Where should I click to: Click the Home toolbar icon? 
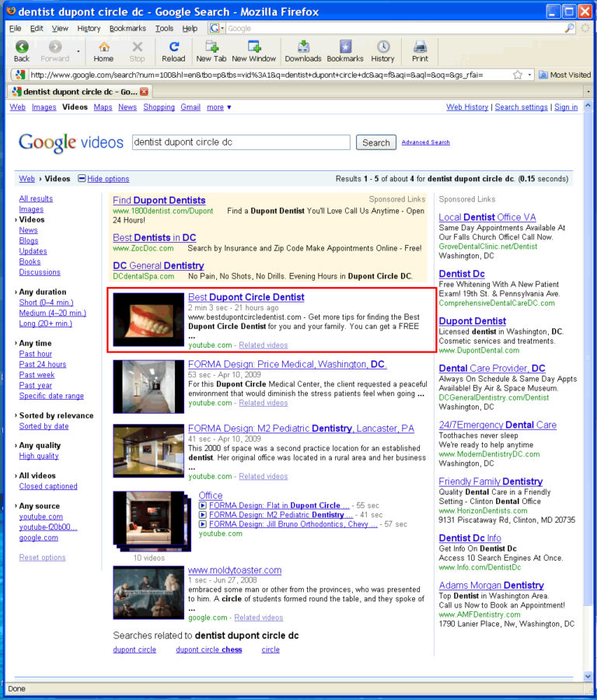tap(103, 47)
